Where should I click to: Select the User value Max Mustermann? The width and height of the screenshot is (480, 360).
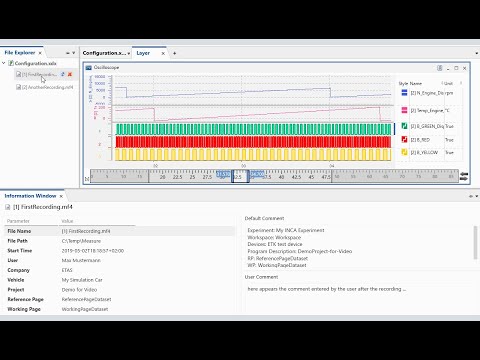[x=81, y=260]
